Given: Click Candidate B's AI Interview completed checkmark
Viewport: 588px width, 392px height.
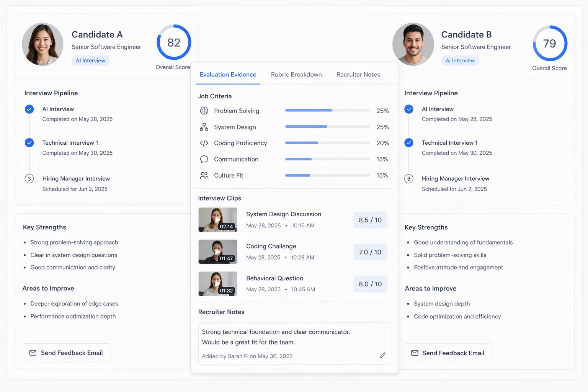Looking at the screenshot, I should tap(409, 109).
